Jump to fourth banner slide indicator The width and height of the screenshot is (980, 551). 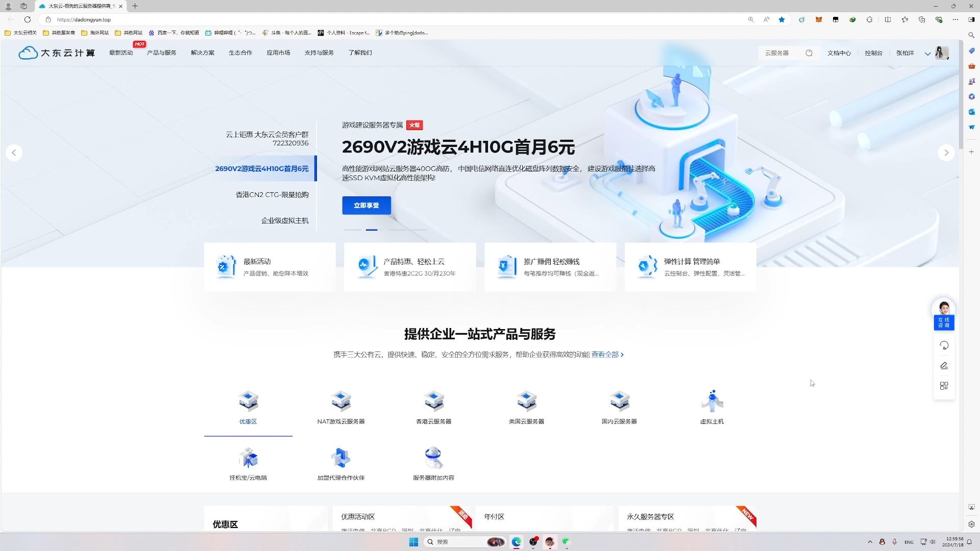[419, 230]
